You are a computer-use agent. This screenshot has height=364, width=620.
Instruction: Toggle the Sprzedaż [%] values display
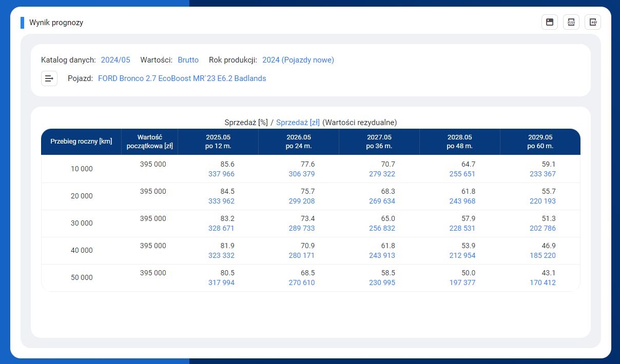pyautogui.click(x=246, y=123)
